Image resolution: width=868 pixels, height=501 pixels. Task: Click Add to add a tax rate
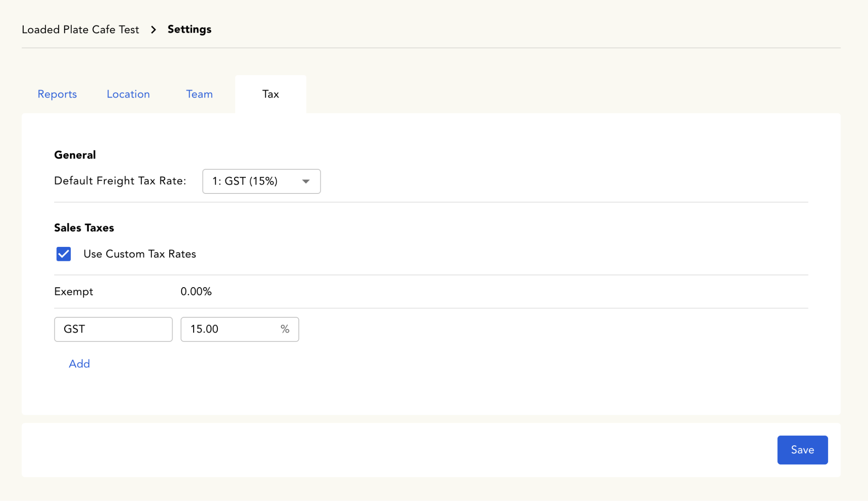click(x=79, y=364)
